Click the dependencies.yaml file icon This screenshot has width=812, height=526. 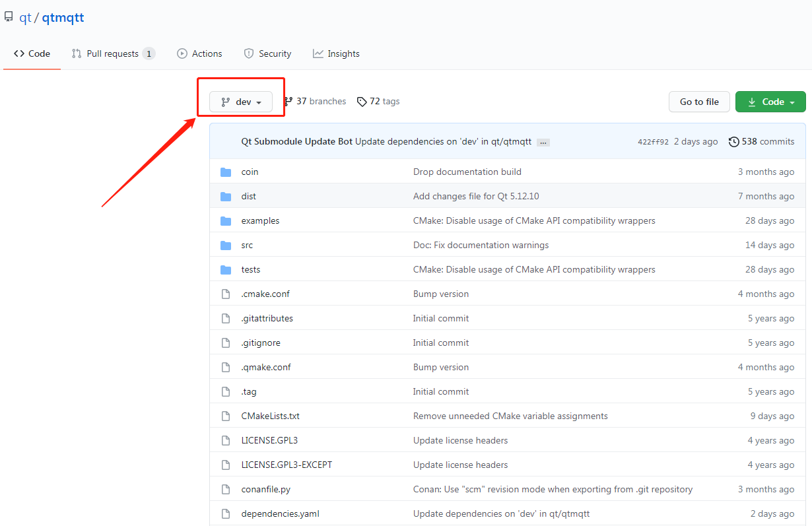226,514
